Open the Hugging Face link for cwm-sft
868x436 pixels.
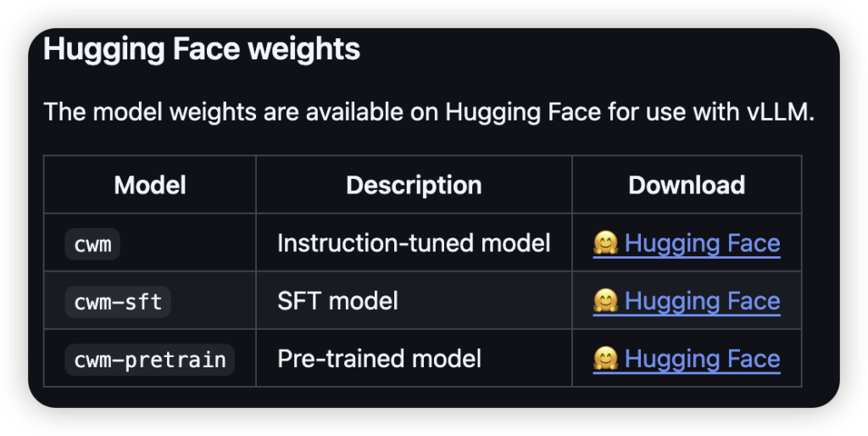(702, 301)
